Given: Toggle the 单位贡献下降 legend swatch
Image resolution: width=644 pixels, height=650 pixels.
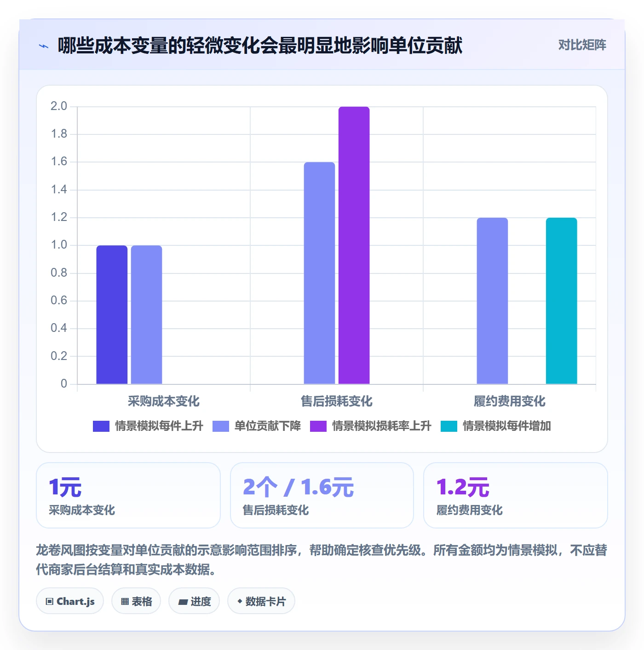Looking at the screenshot, I should coord(221,426).
